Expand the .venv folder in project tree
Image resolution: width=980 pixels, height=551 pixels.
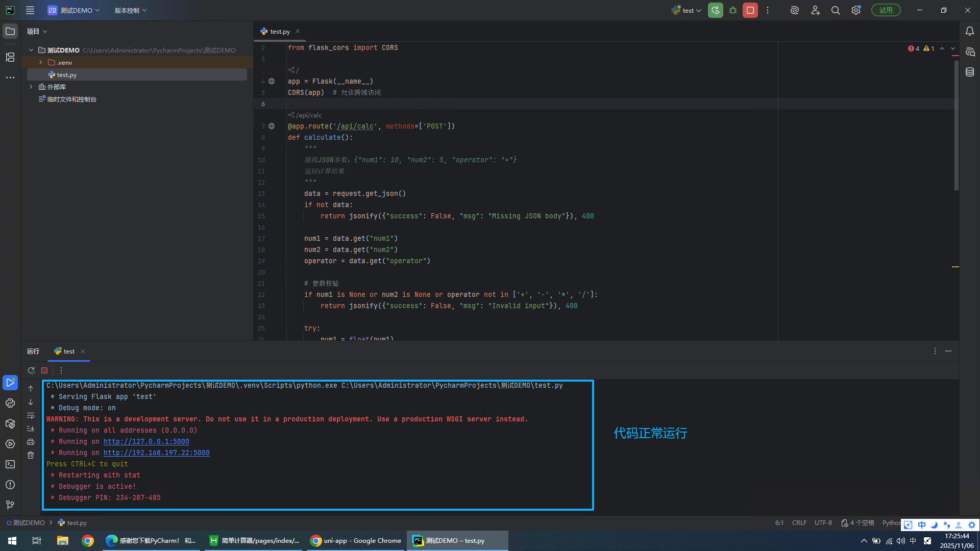pos(41,62)
